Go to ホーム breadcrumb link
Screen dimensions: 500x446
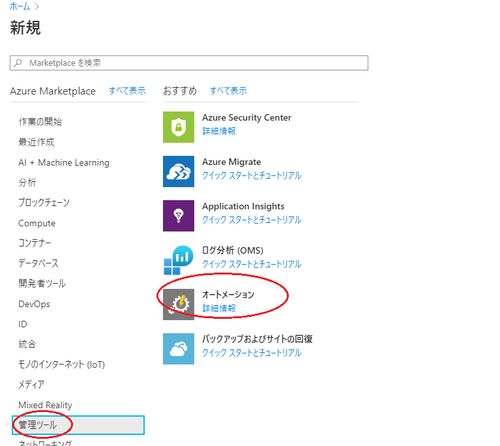point(20,6)
